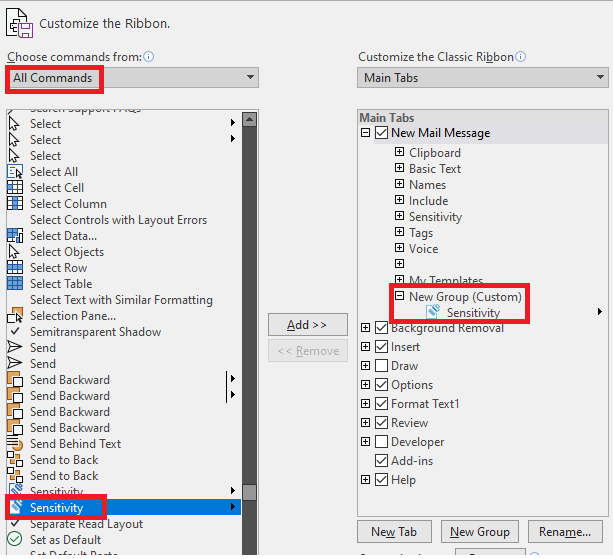
Task: Click the Rename... button
Action: tap(565, 532)
